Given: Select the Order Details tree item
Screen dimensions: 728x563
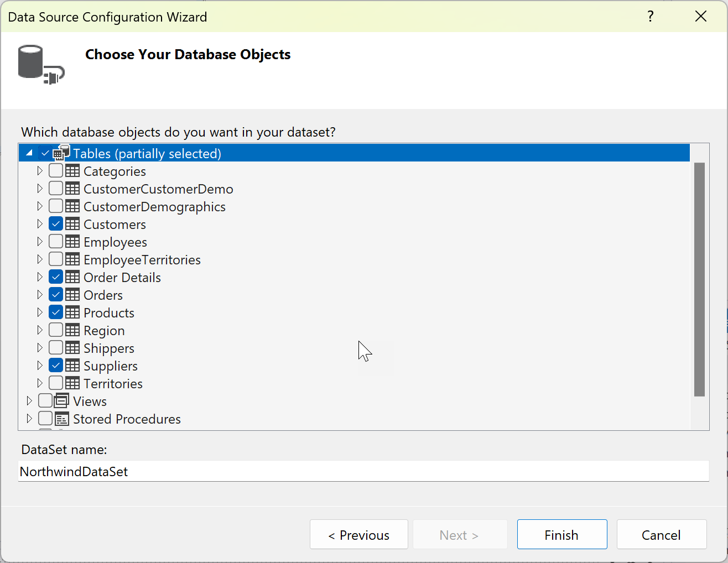Looking at the screenshot, I should point(122,277).
